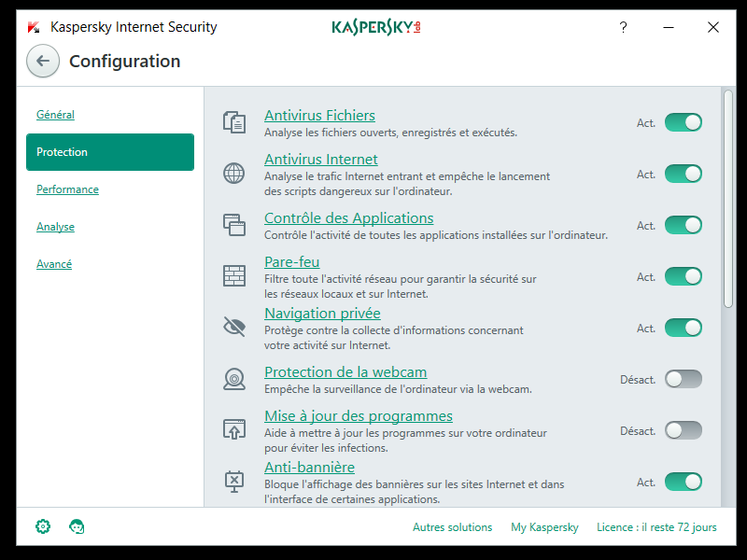Click the Pare-feu brick wall icon
Screen dimensions: 747x560
coord(234,275)
